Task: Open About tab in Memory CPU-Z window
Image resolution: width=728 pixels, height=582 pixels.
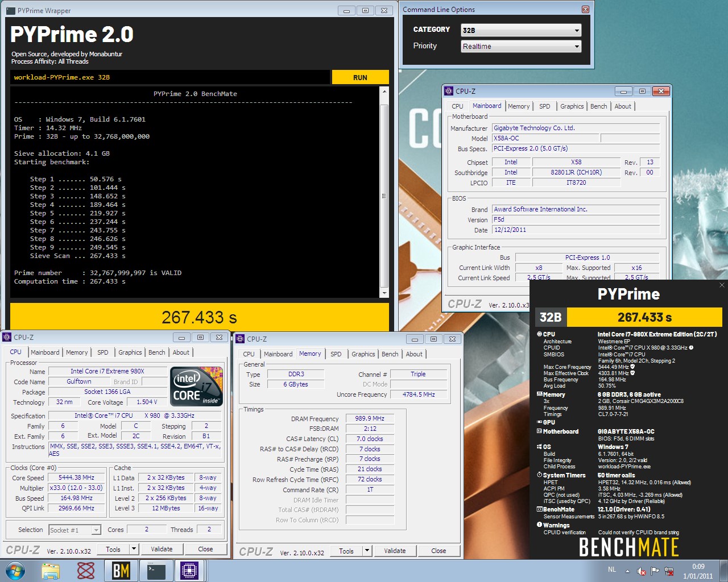Action: (414, 354)
